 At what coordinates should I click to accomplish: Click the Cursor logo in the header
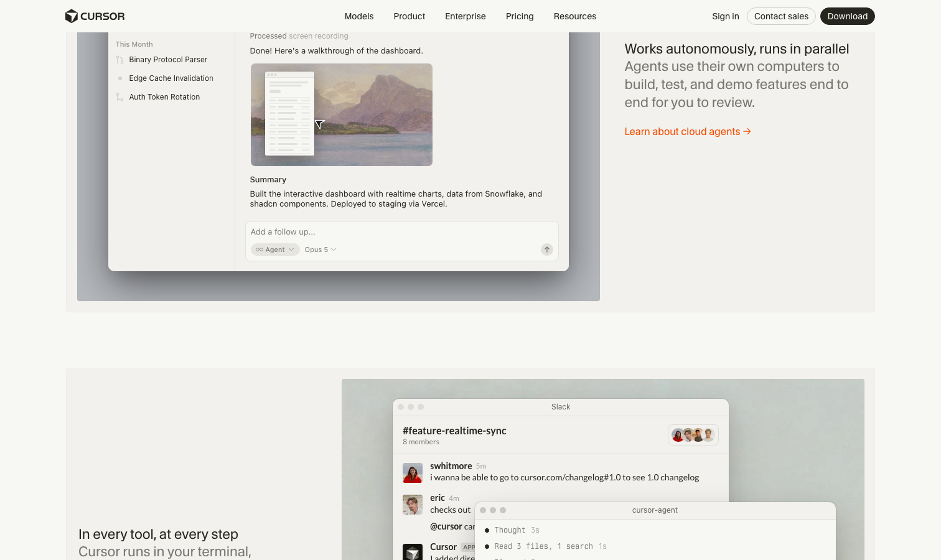click(95, 16)
